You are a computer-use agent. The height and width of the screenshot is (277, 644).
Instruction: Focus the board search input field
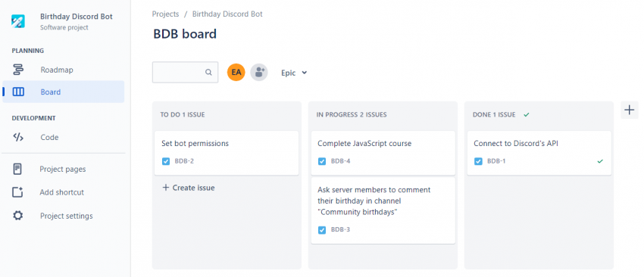pyautogui.click(x=185, y=73)
